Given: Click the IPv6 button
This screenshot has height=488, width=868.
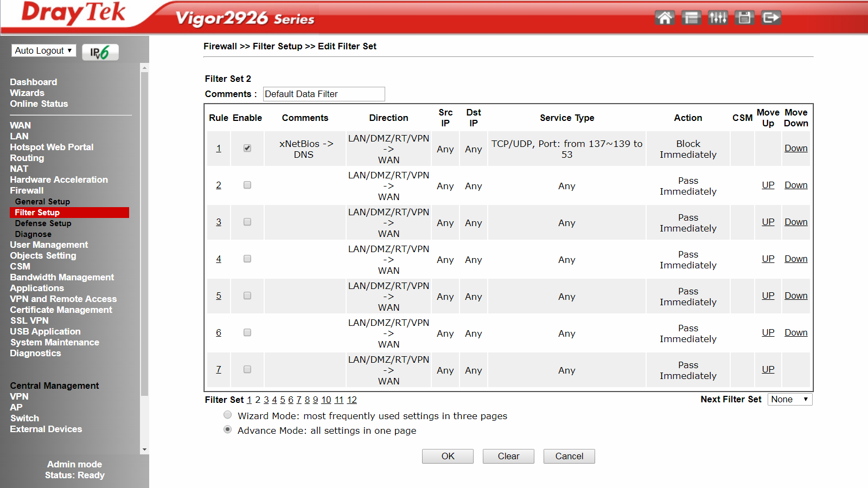Looking at the screenshot, I should 100,52.
